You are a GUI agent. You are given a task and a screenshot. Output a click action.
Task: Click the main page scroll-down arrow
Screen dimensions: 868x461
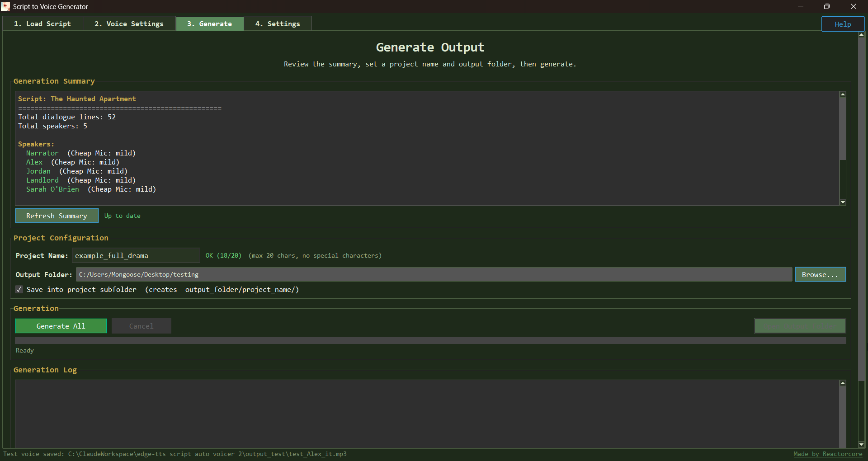pyautogui.click(x=861, y=444)
